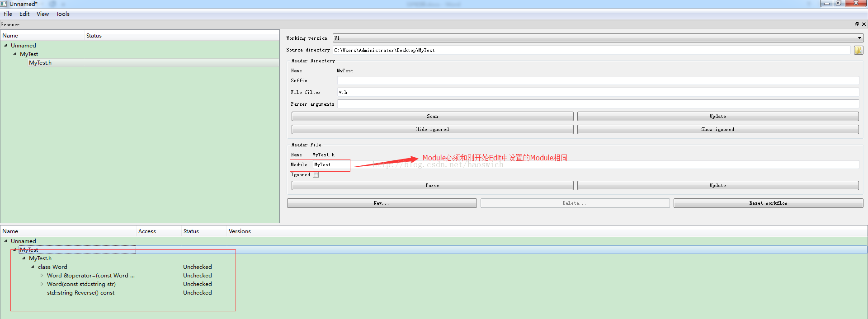Click Unchecked status of class Word
The image size is (868, 319).
point(198,267)
